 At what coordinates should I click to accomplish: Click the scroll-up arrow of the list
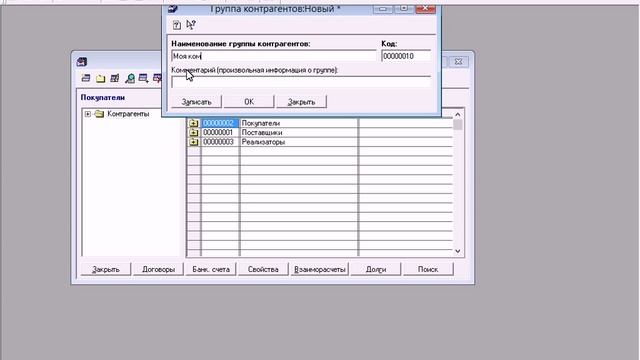click(x=458, y=115)
